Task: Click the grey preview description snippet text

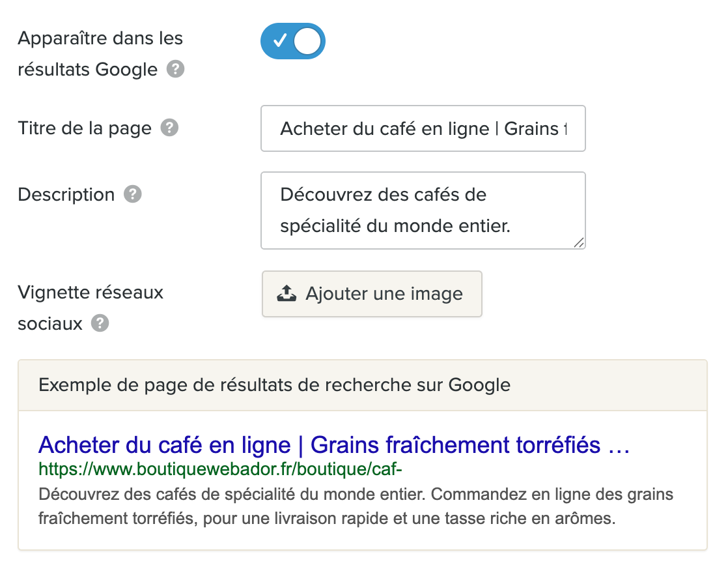Action: (x=356, y=506)
